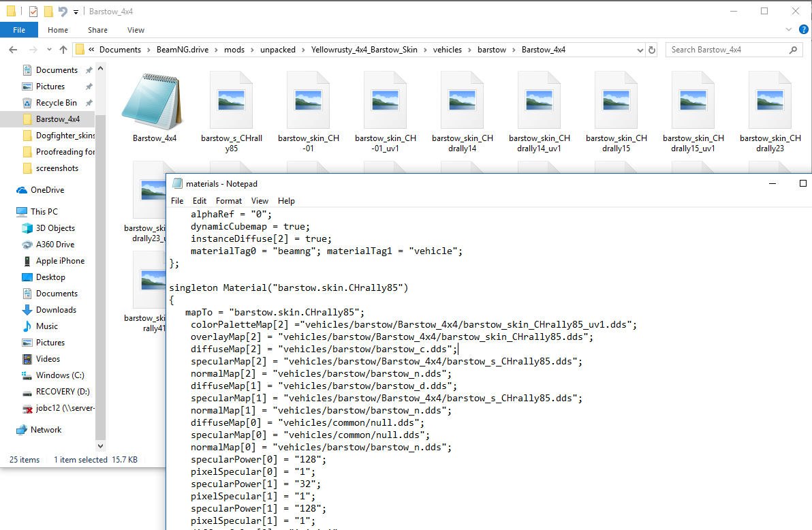Open Notepad File menu

177,201
